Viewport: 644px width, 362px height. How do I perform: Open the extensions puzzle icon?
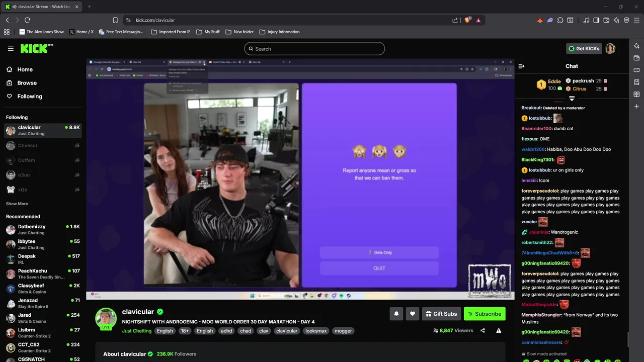(560, 20)
